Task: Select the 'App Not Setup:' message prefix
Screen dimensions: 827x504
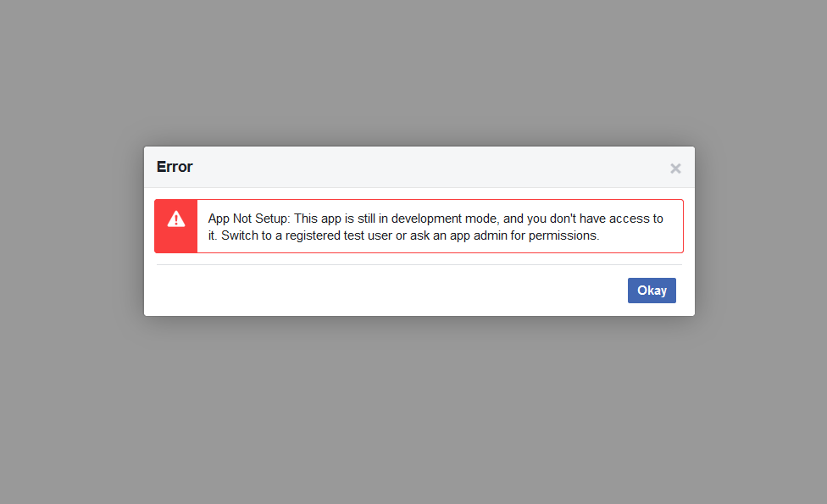Action: click(249, 219)
